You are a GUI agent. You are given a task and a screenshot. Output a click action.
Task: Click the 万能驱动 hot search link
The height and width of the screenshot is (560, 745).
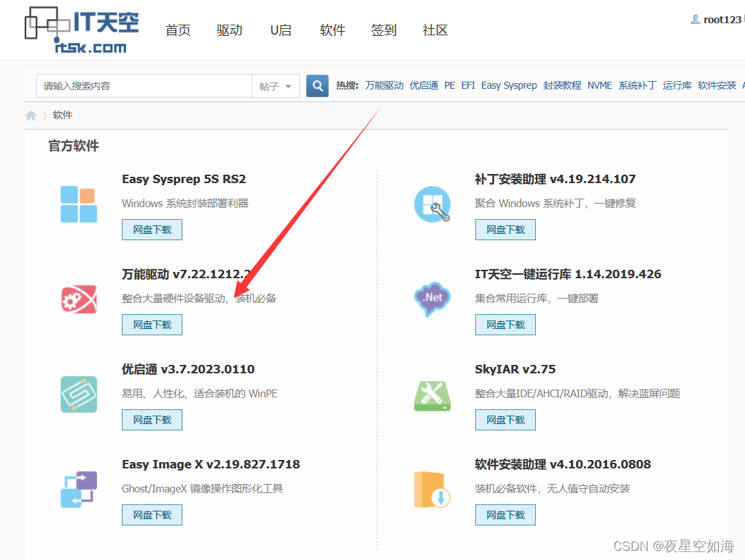pos(384,85)
